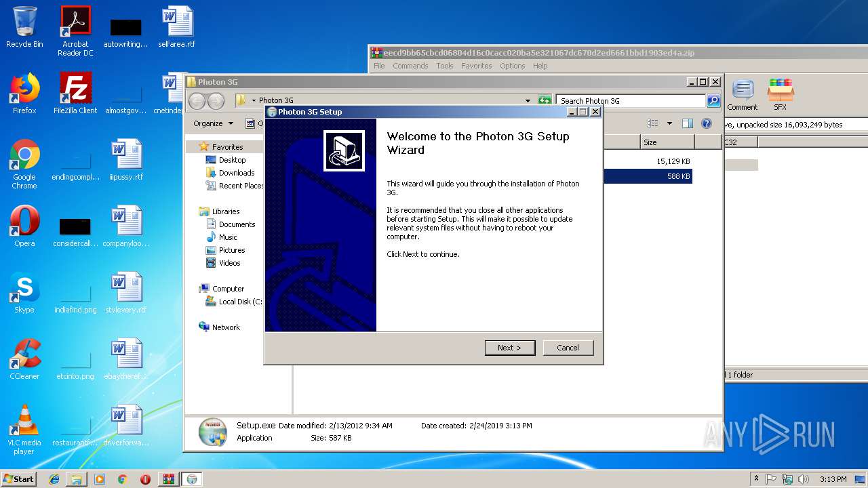Screen dimensions: 868x488
Task: Show hidden tray icons arrow
Action: 756,479
